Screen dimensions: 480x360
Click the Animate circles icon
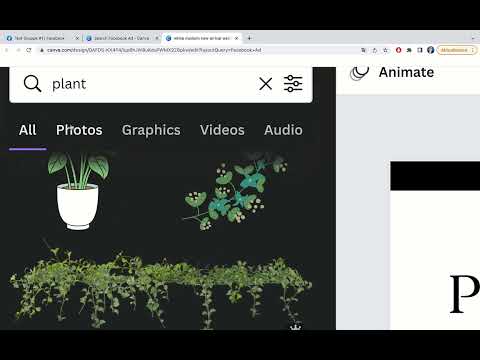click(x=359, y=73)
